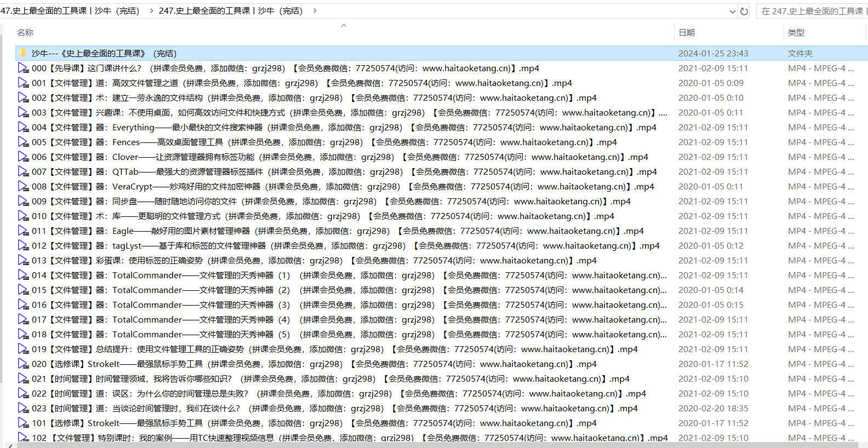Click video icon of file 019 总结提升

click(23, 349)
